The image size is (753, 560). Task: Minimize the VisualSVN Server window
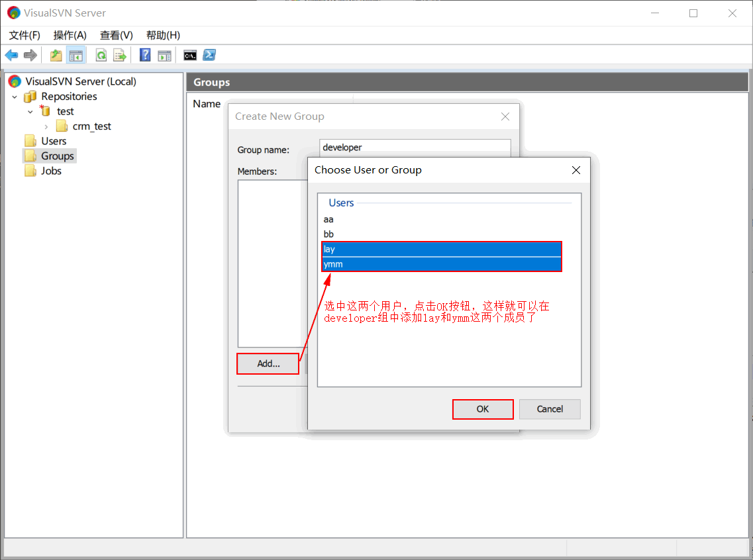[x=655, y=13]
